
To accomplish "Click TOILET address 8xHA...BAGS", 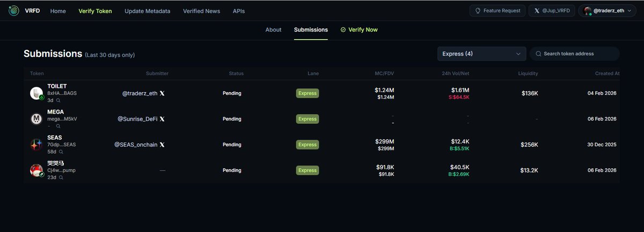I will (62, 93).
